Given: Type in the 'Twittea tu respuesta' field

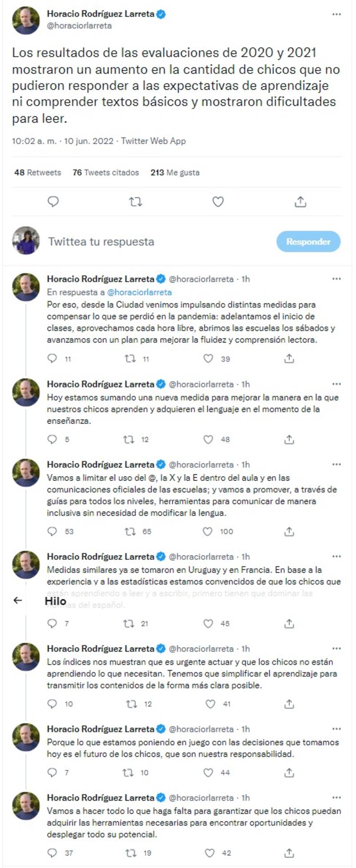Looking at the screenshot, I should (x=156, y=242).
